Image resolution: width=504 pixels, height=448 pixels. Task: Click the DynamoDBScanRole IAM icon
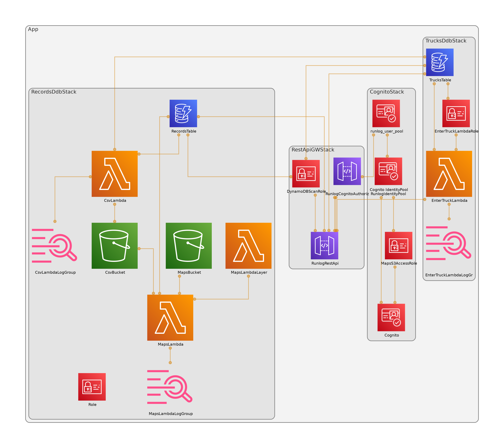(306, 174)
